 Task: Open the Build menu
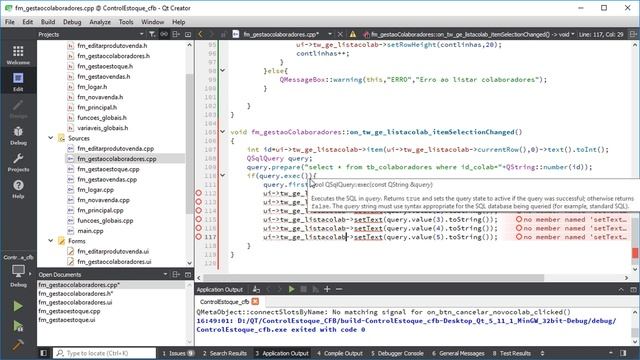tap(48, 22)
